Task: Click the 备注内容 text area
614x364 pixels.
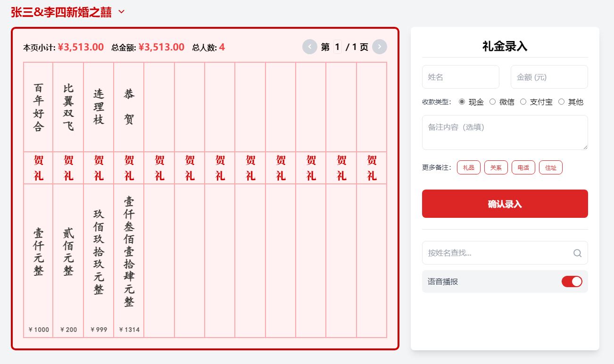Action: coord(505,132)
